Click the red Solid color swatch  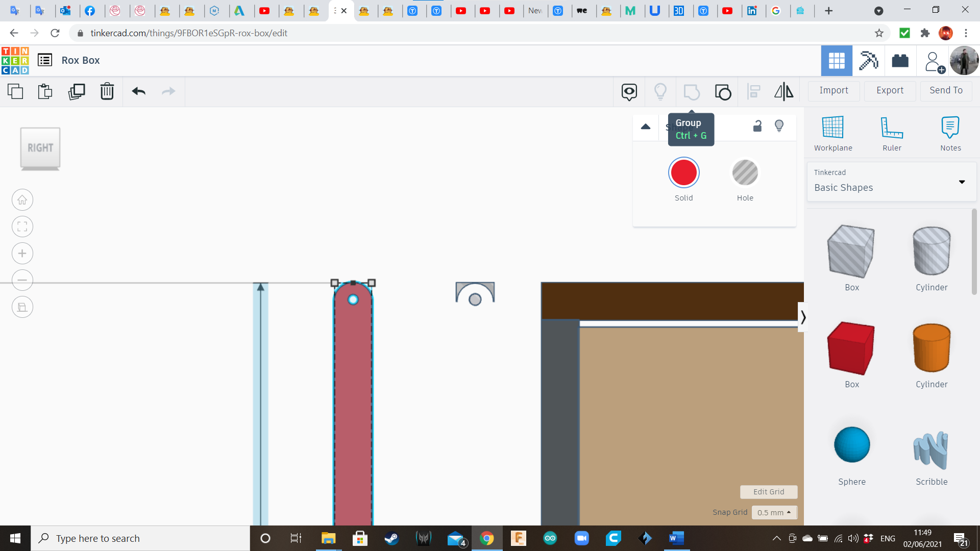(x=683, y=173)
